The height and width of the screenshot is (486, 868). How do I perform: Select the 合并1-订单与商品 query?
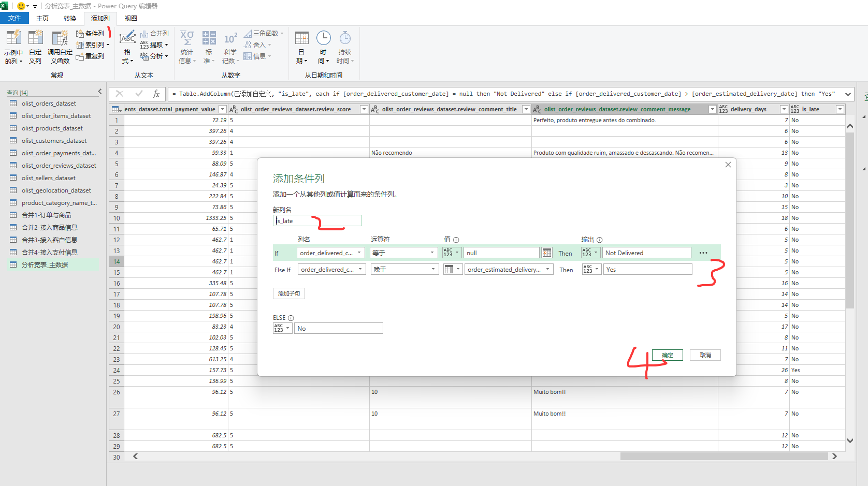(46, 215)
